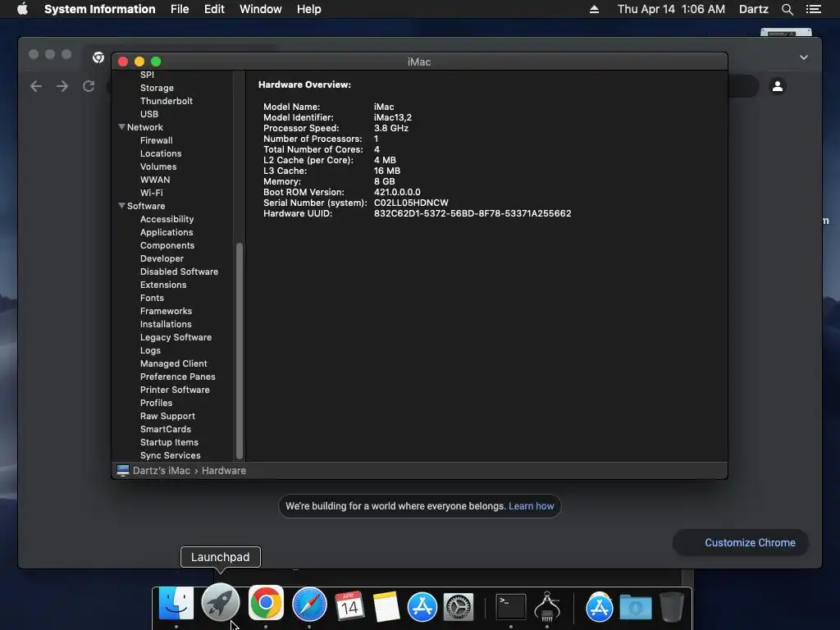The image size is (840, 630).
Task: Open System Preferences gear icon
Action: click(459, 607)
